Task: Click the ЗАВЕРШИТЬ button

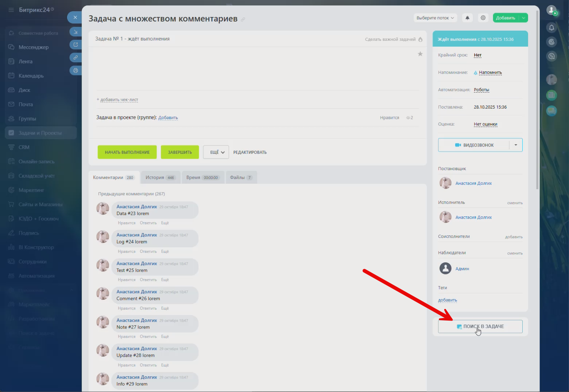Action: pos(180,152)
